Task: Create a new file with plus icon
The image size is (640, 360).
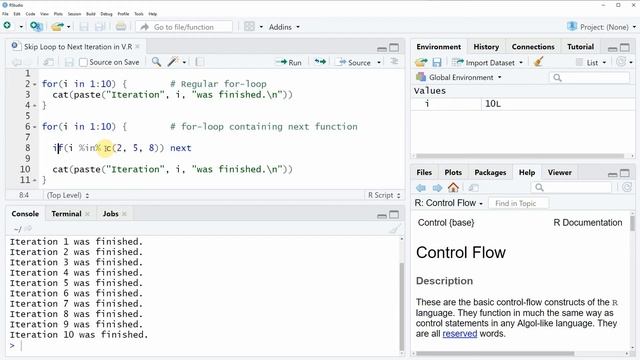Action: (7, 26)
